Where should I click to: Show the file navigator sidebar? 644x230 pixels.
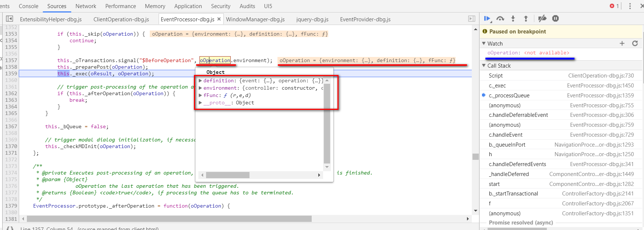pos(10,19)
